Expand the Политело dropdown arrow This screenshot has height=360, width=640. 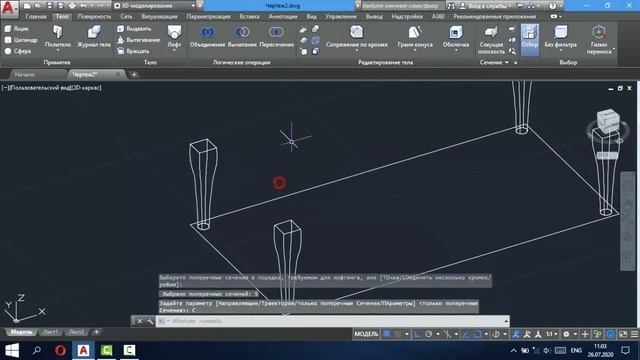click(x=58, y=50)
